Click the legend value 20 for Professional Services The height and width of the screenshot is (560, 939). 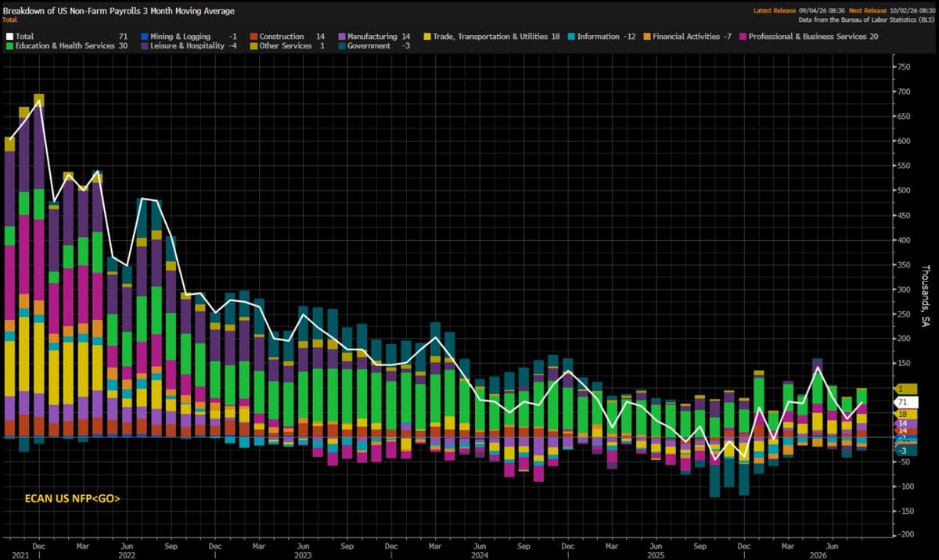[x=873, y=37]
